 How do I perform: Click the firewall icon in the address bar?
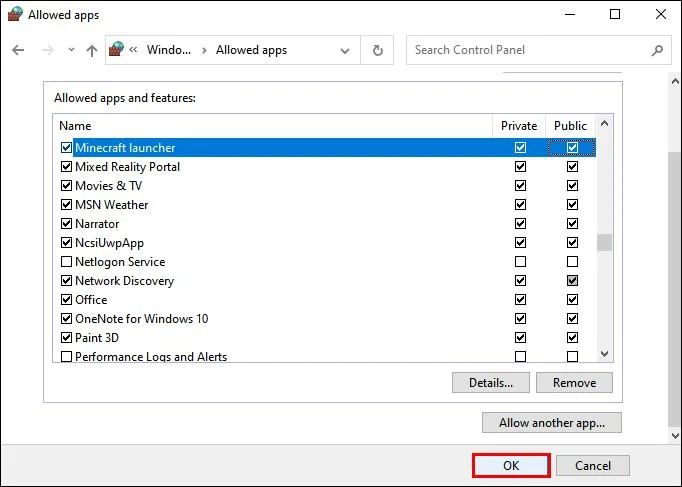tap(116, 49)
